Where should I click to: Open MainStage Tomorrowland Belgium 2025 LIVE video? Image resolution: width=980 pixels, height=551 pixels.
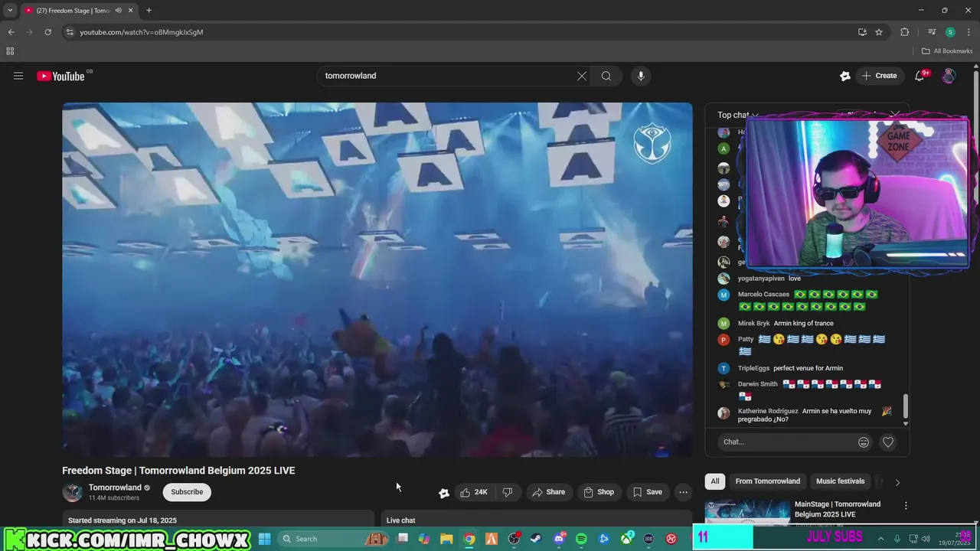pyautogui.click(x=838, y=509)
